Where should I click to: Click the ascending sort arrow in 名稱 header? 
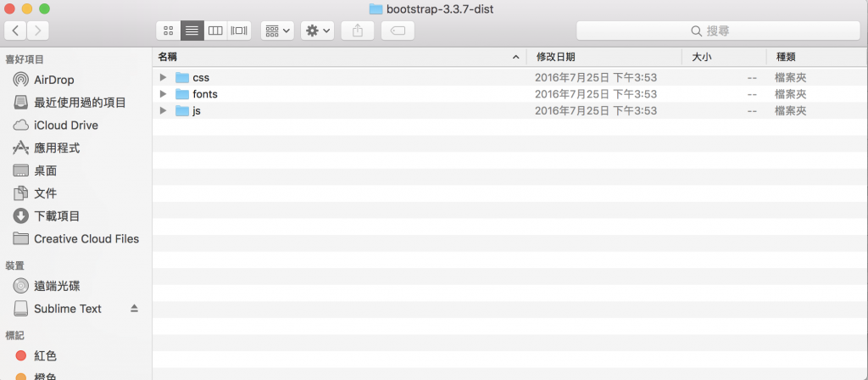pos(516,57)
